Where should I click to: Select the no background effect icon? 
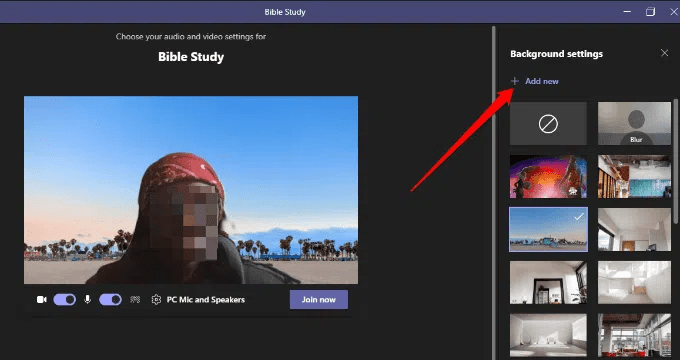click(x=548, y=124)
